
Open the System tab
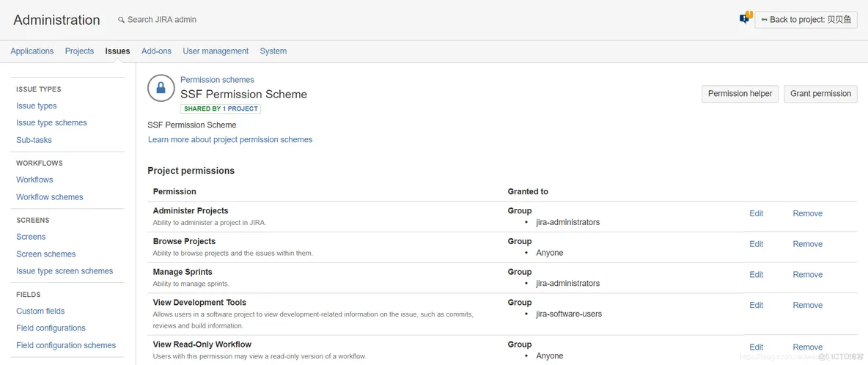coord(273,51)
